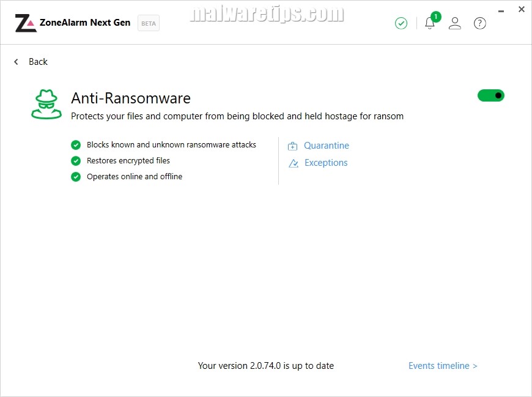Click the ZoneAlarm Next Gen title text
This screenshot has width=532, height=397.
85,23
